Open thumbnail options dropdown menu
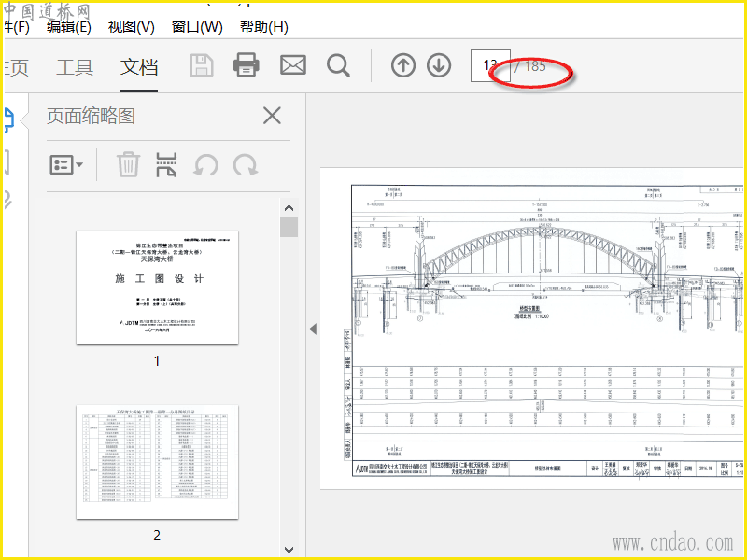 [x=66, y=165]
